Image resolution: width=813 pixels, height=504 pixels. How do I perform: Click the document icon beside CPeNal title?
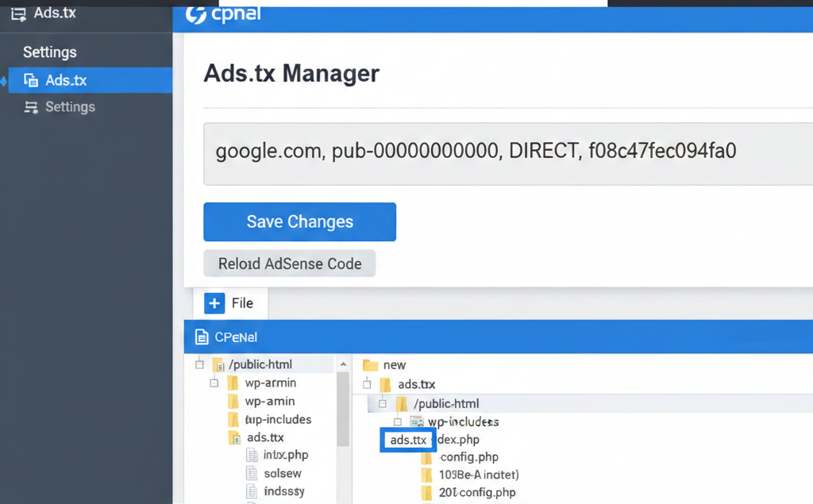(x=202, y=337)
